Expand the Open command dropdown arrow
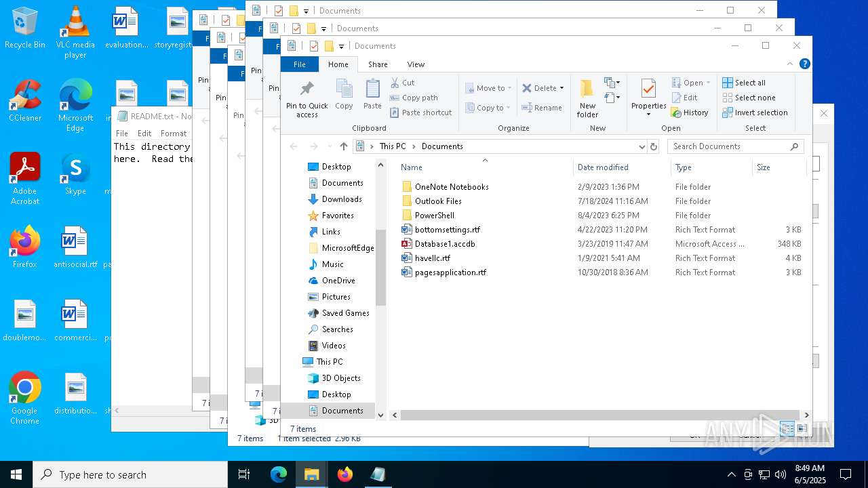The height and width of the screenshot is (488, 868). [708, 83]
